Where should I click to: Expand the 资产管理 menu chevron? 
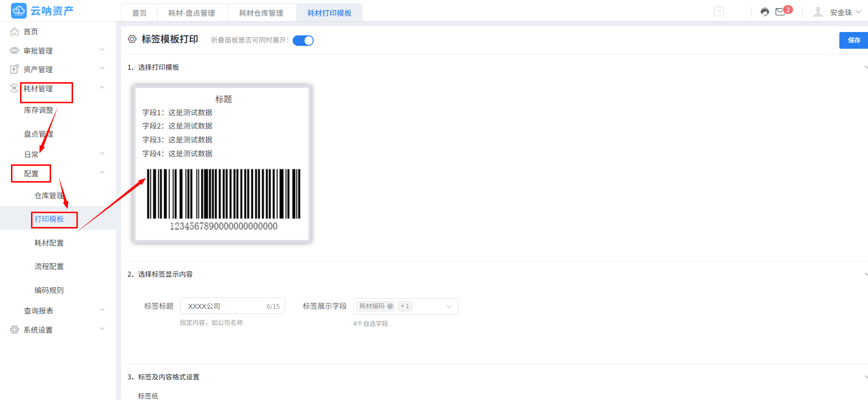102,68
